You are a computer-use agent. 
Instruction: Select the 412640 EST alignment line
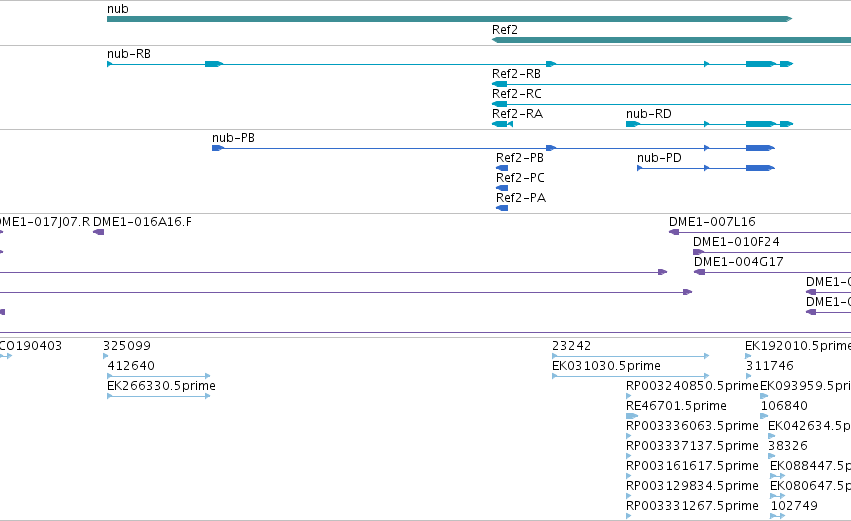pyautogui.click(x=158, y=376)
